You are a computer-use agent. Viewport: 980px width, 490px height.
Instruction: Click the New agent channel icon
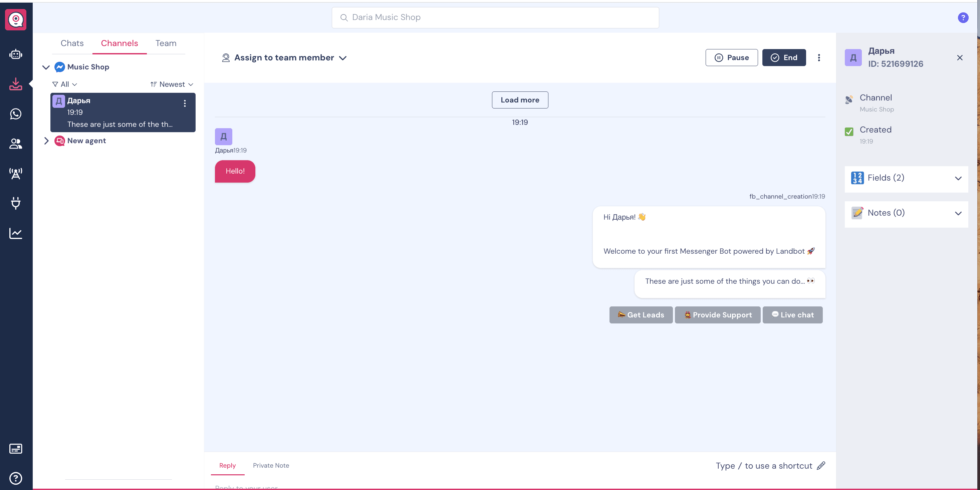point(60,141)
